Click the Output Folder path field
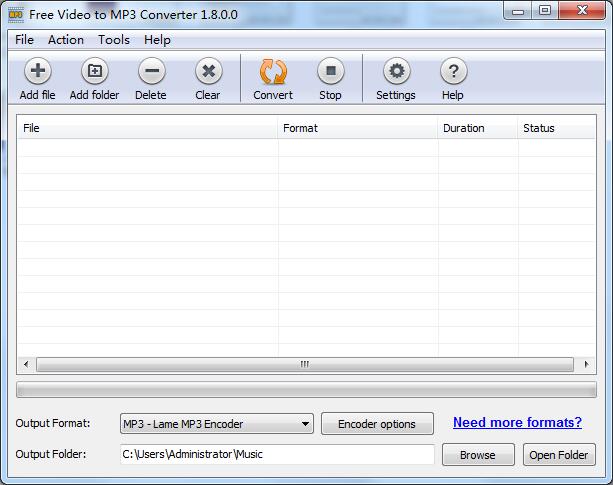 pyautogui.click(x=277, y=455)
